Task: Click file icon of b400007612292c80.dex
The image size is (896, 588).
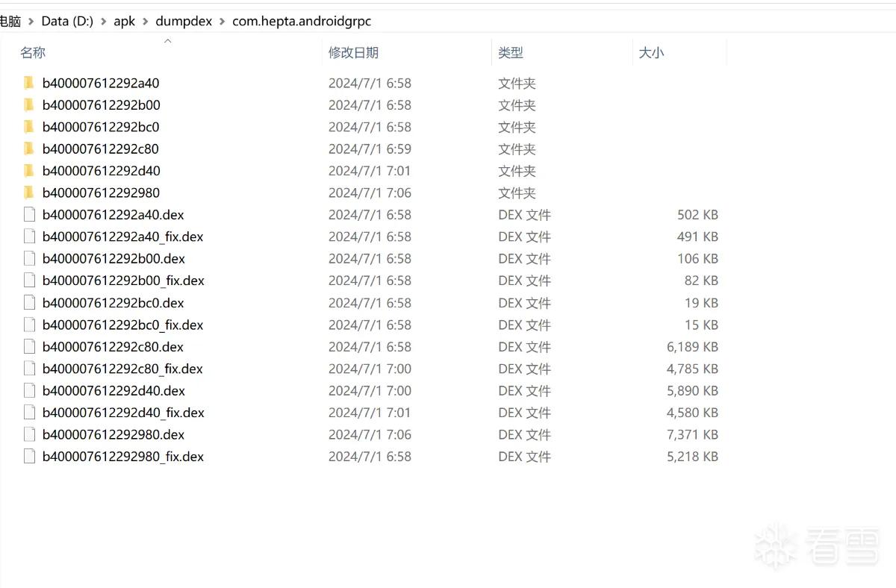Action: pyautogui.click(x=29, y=347)
